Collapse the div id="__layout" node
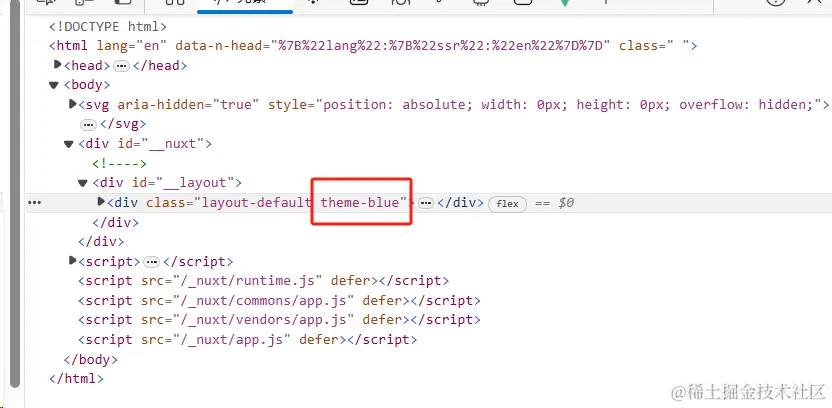Screen dimensions: 832x408 coord(82,183)
